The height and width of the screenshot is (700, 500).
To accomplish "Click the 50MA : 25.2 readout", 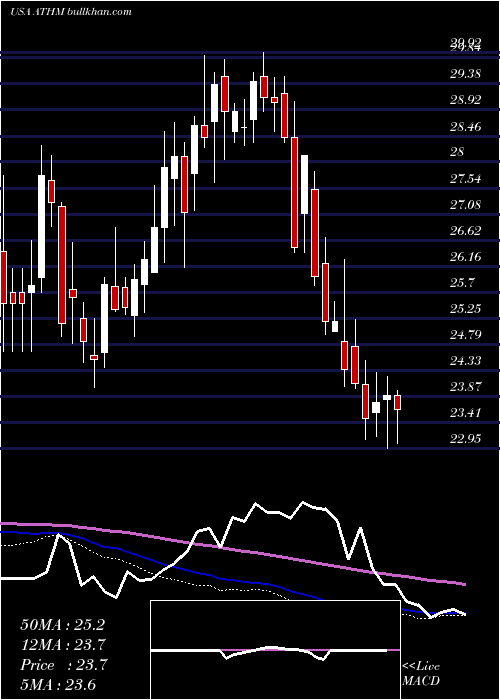I will 62,625.
